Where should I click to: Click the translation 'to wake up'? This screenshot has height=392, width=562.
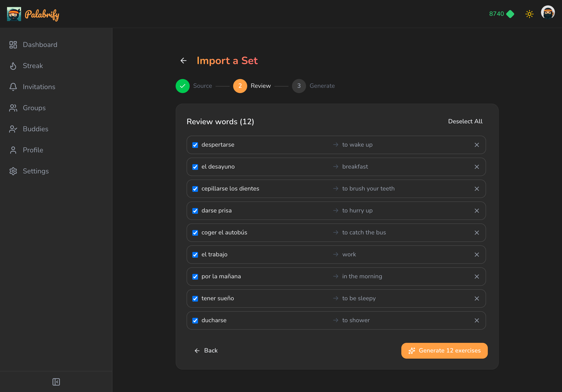coord(357,145)
